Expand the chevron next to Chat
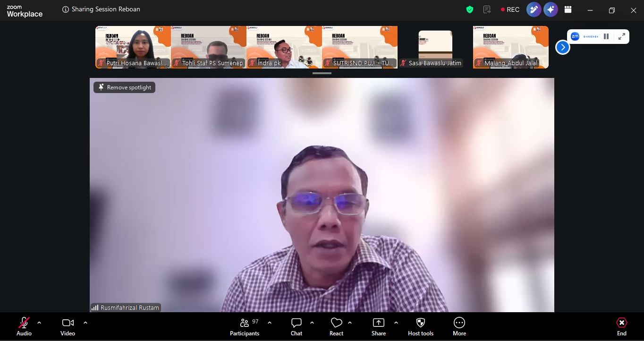Image resolution: width=644 pixels, height=341 pixels. 312,323
